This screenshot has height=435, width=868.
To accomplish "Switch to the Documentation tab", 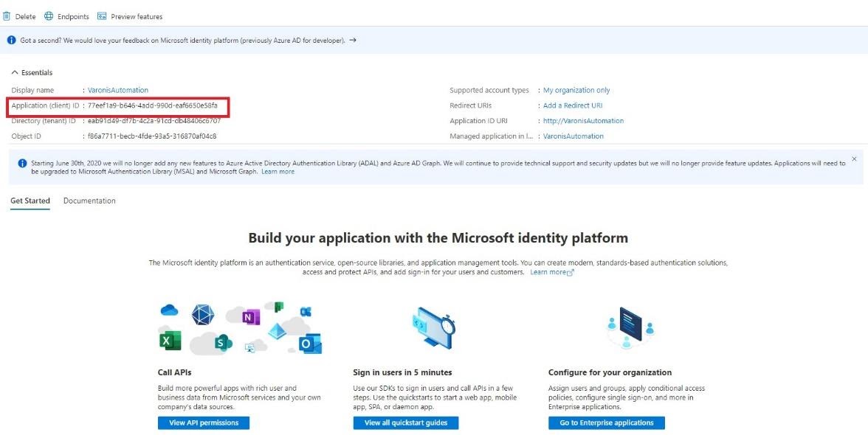I will (x=90, y=201).
